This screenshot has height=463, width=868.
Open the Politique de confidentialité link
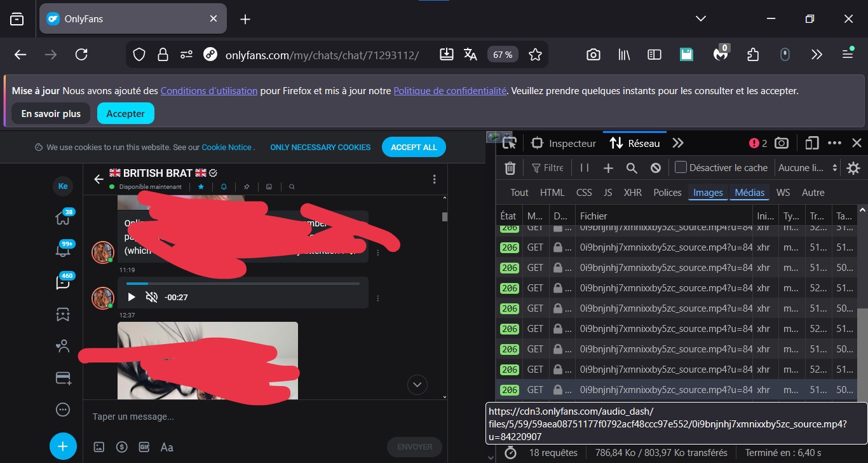point(450,91)
